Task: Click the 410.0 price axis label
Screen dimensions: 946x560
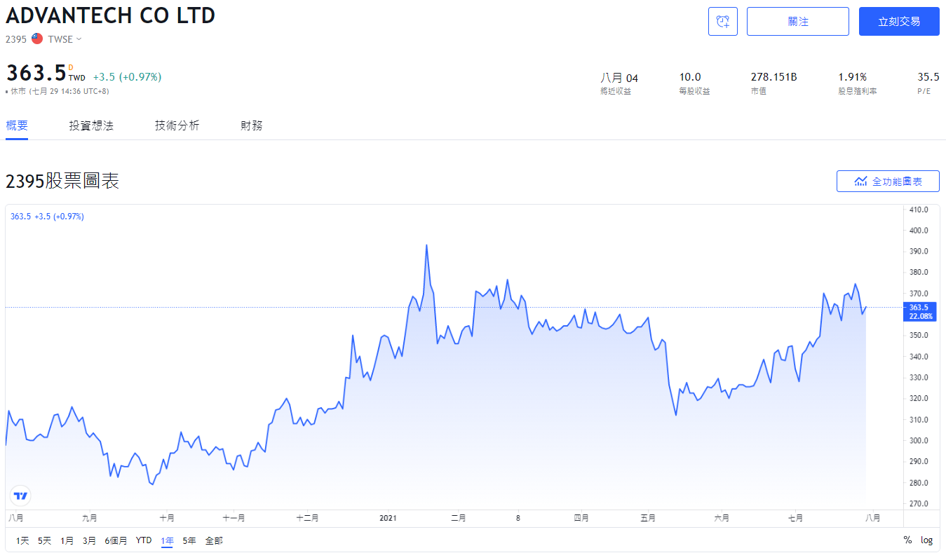Action: (x=919, y=210)
